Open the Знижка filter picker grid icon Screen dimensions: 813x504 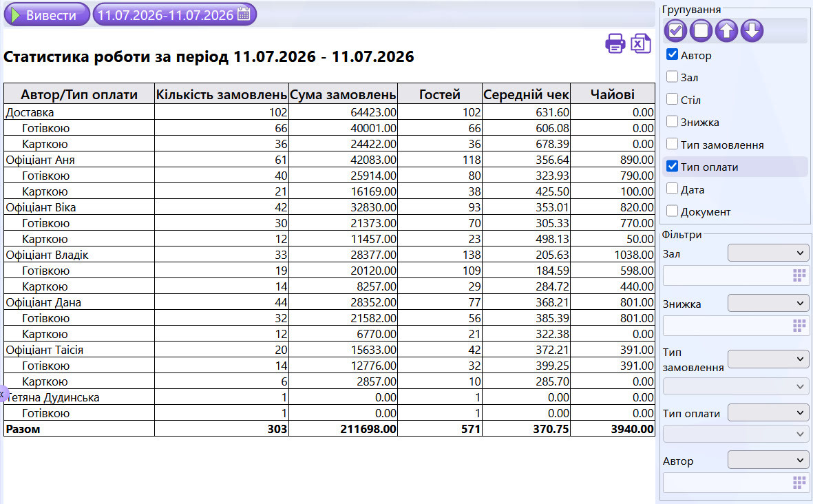tap(799, 326)
